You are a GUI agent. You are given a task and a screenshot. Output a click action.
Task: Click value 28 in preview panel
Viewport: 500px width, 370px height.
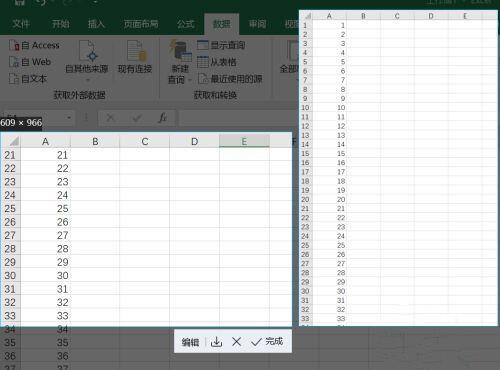(x=341, y=273)
